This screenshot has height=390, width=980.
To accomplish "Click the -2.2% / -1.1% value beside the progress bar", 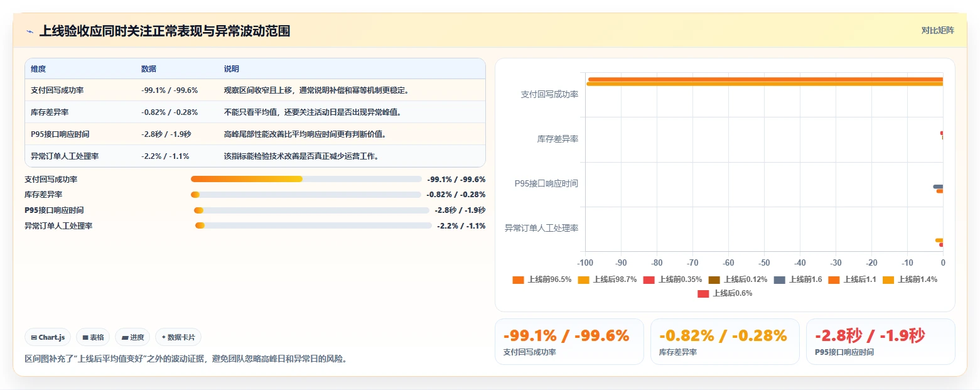I will [x=461, y=225].
